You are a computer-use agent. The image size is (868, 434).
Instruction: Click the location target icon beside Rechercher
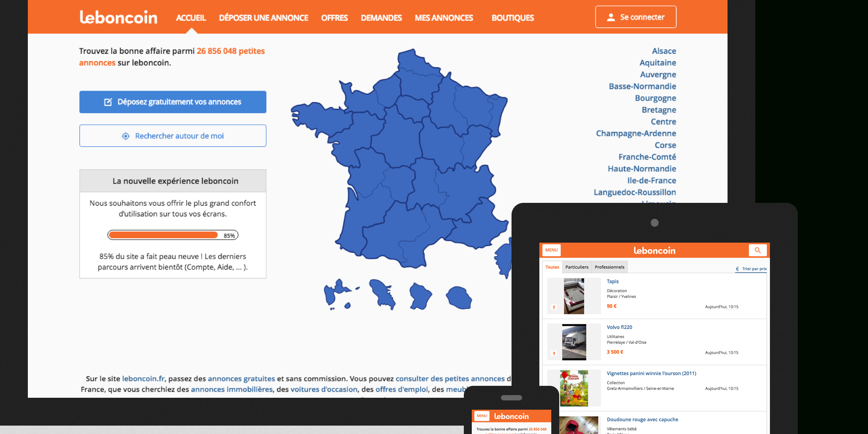[x=126, y=136]
